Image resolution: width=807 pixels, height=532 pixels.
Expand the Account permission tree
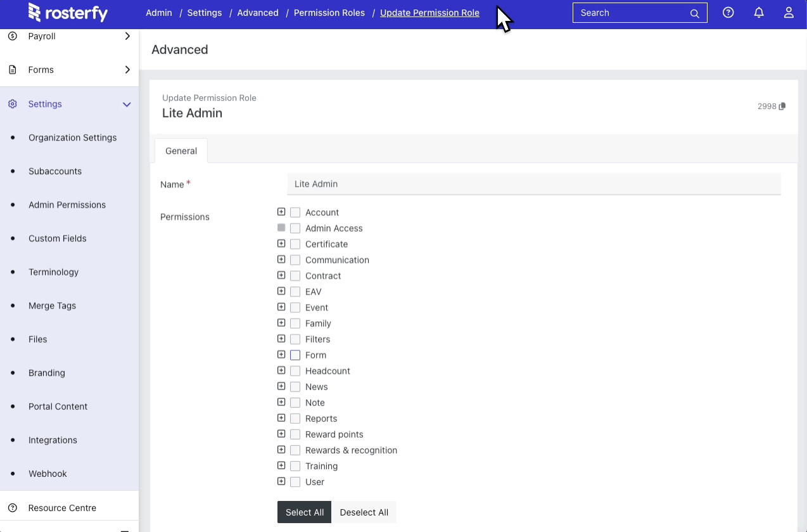click(x=281, y=212)
